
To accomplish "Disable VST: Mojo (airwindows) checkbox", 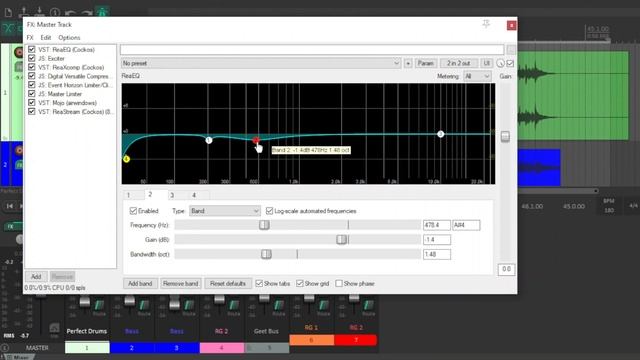I will (31, 102).
